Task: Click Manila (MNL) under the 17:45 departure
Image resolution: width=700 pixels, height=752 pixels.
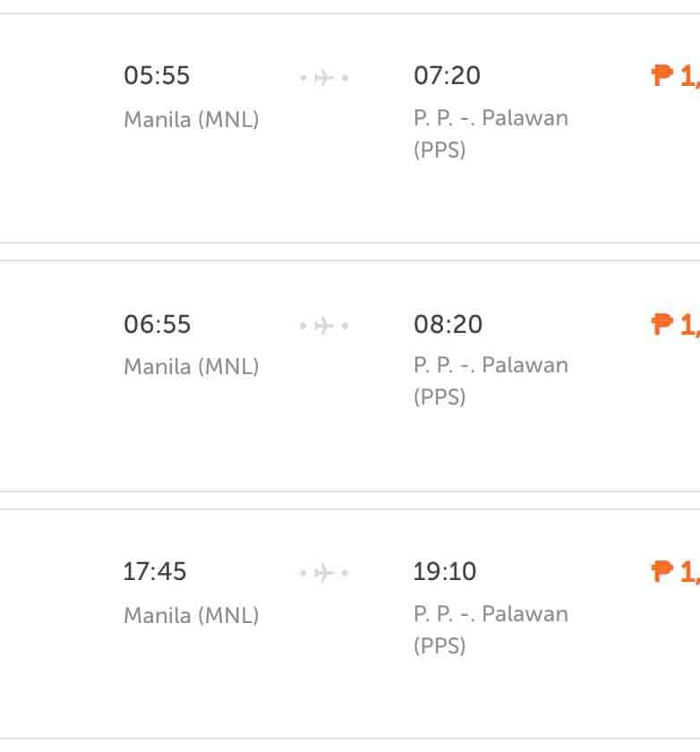Action: click(x=192, y=615)
